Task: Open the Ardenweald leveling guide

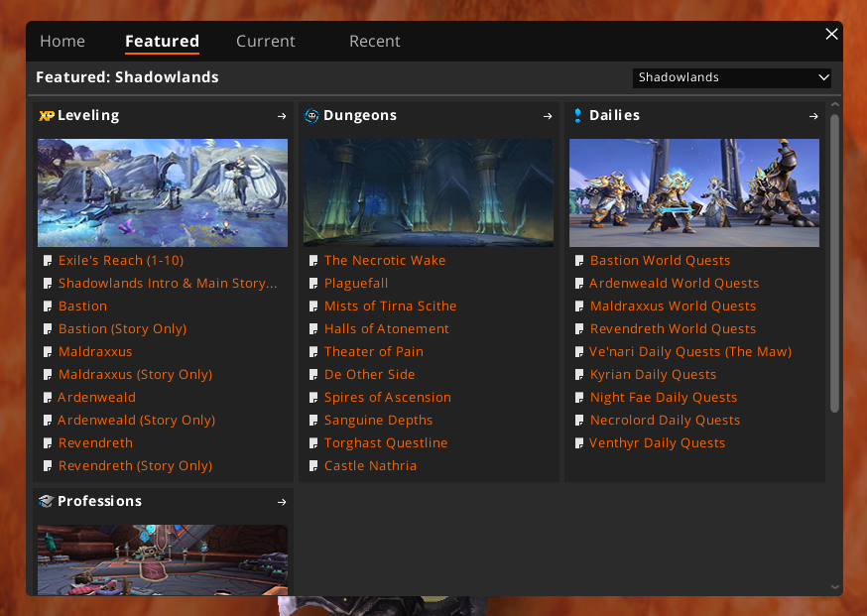Action: click(97, 397)
